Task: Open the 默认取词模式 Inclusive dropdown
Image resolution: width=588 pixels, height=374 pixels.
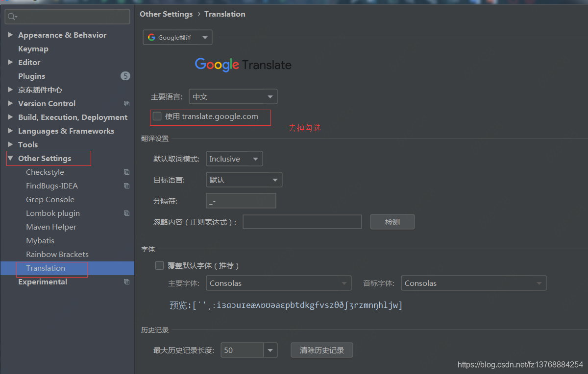Action: 234,159
